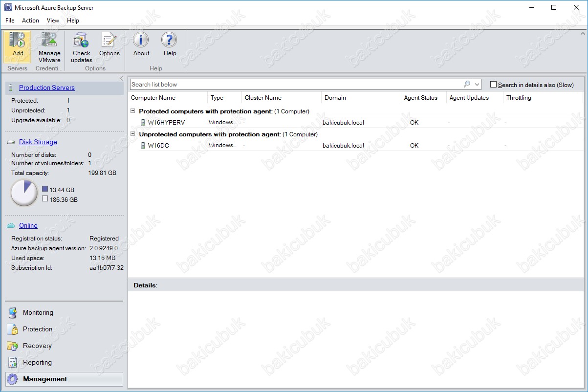Click the Subscription Id aa1b07f7-32 value
The height and width of the screenshot is (392, 588).
pos(107,268)
